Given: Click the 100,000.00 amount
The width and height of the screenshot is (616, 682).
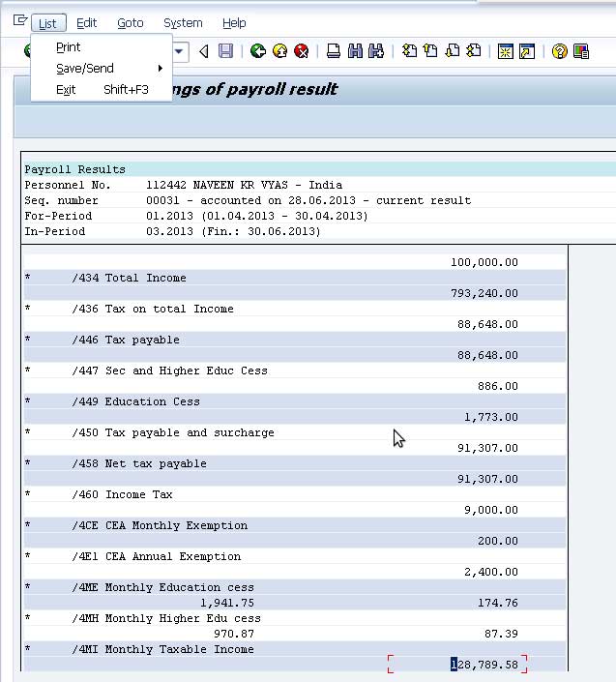Looking at the screenshot, I should (x=484, y=262).
